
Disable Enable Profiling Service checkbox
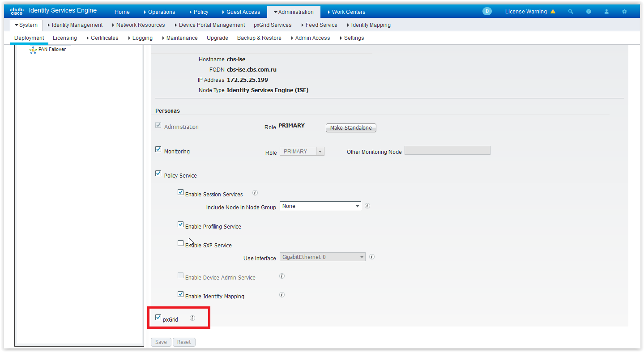180,225
